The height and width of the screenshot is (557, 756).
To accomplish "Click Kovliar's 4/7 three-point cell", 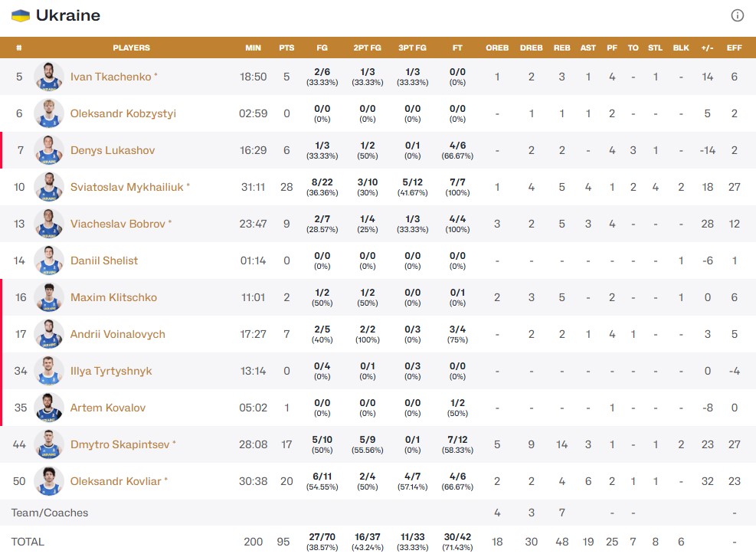I will click(412, 481).
